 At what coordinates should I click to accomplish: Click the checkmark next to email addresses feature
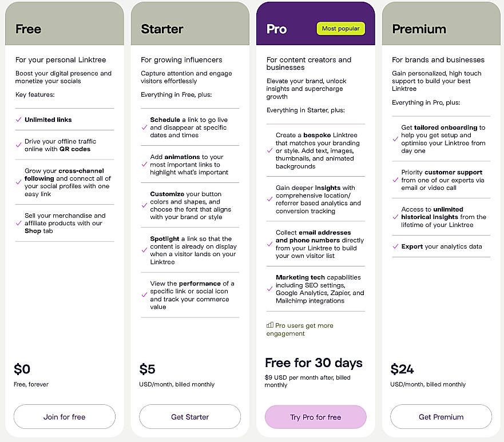269,245
